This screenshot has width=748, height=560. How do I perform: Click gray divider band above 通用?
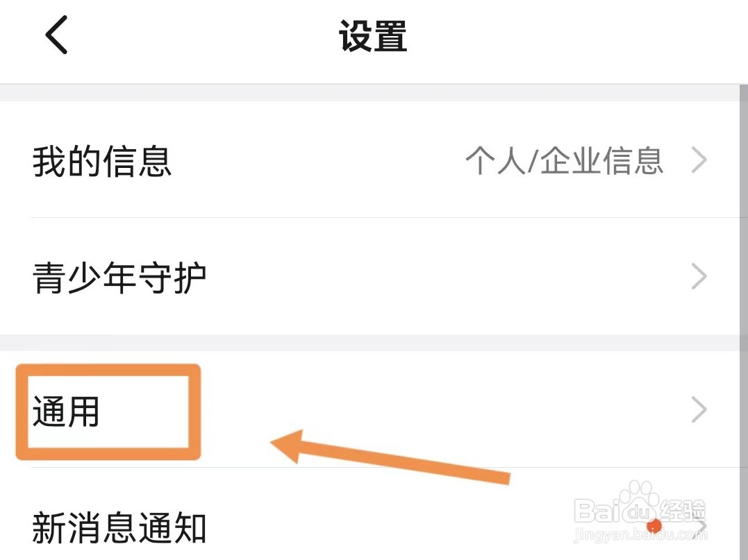point(374,343)
